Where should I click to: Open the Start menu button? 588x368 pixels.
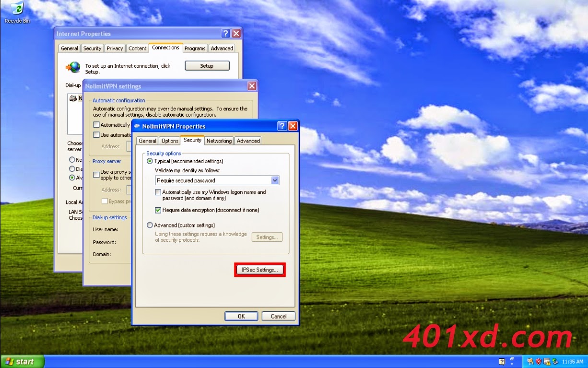[22, 362]
